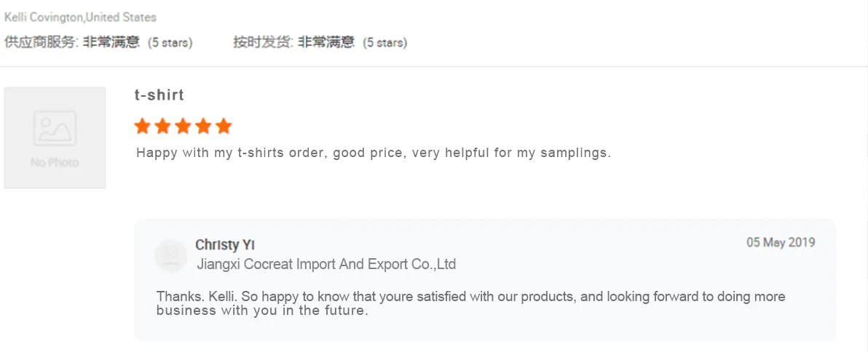Image resolution: width=868 pixels, height=352 pixels.
Task: Click the supplier reply starting with Thanks. Kelli.
Action: pyautogui.click(x=470, y=303)
